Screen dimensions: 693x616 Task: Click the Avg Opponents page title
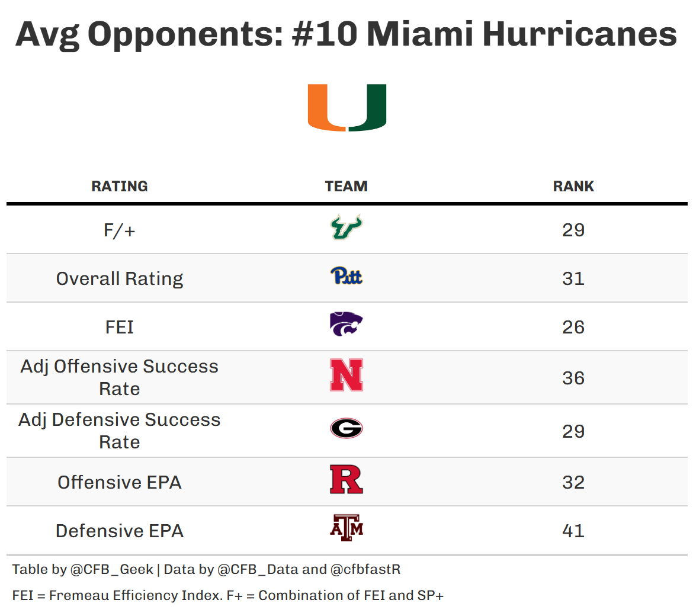click(346, 34)
